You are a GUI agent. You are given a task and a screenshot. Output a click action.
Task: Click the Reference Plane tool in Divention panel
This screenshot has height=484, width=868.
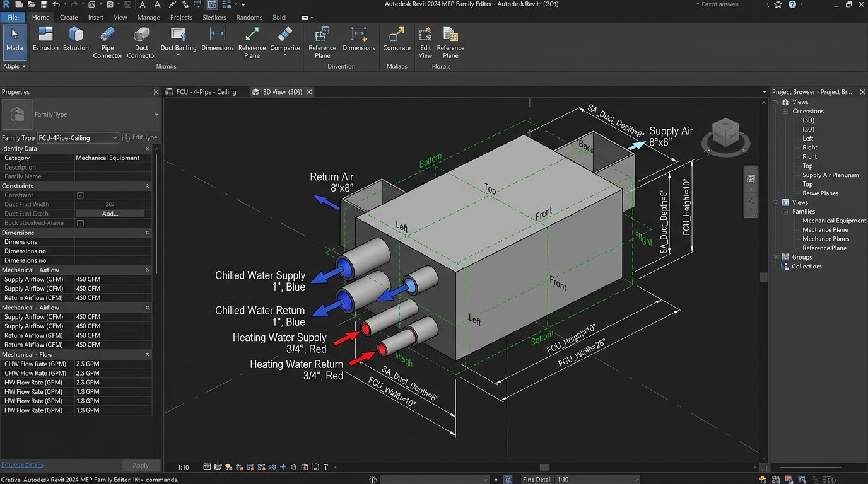[322, 43]
